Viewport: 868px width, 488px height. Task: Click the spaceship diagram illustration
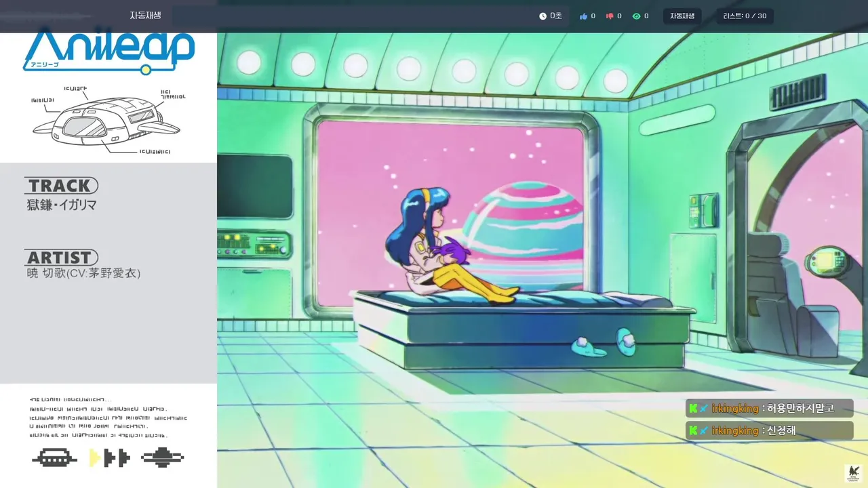point(107,121)
